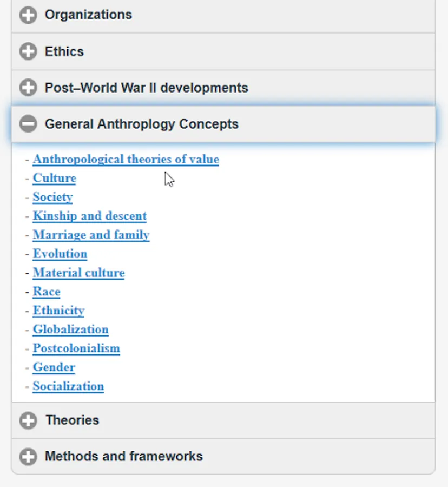Go to Marriage and family link
The height and width of the screenshot is (487, 448).
91,235
